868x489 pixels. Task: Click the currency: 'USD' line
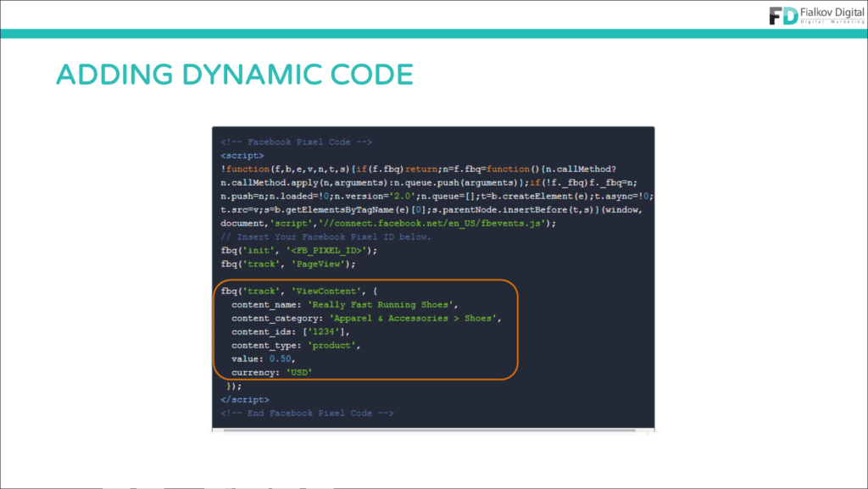(271, 372)
